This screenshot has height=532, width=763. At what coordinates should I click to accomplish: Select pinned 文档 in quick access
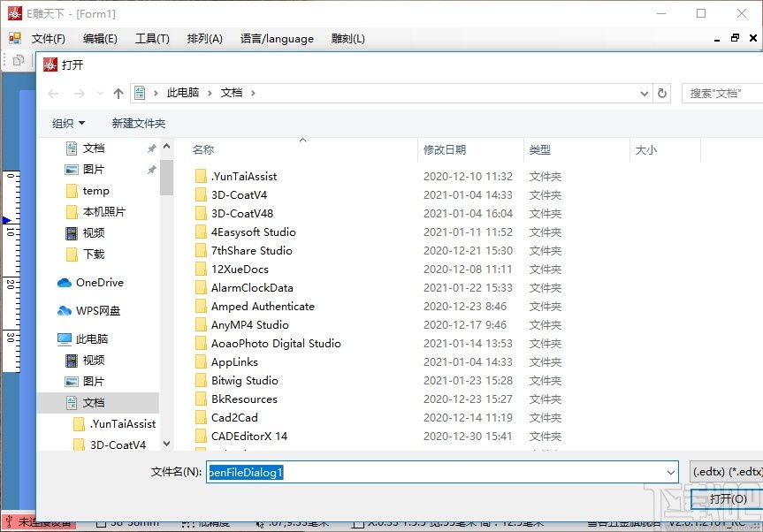(x=94, y=148)
